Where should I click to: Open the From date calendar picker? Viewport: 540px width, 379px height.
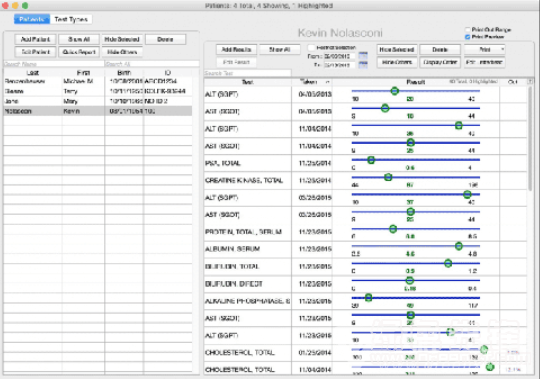click(x=363, y=55)
